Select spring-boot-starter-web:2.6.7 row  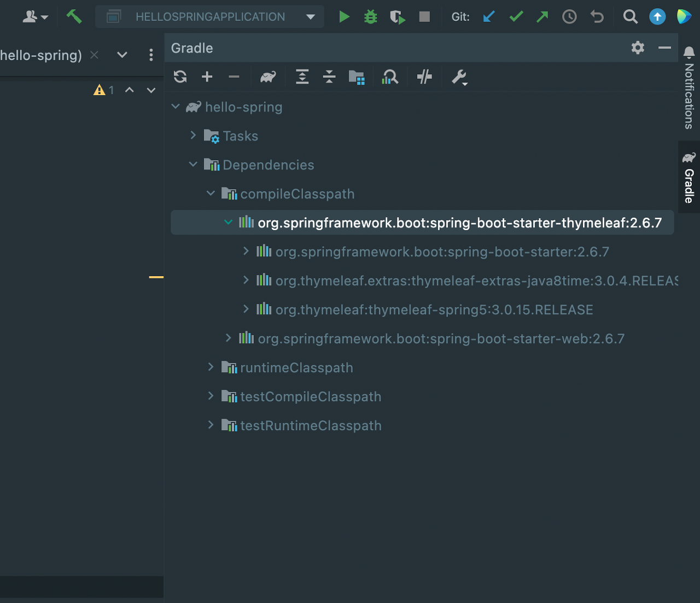coord(422,339)
